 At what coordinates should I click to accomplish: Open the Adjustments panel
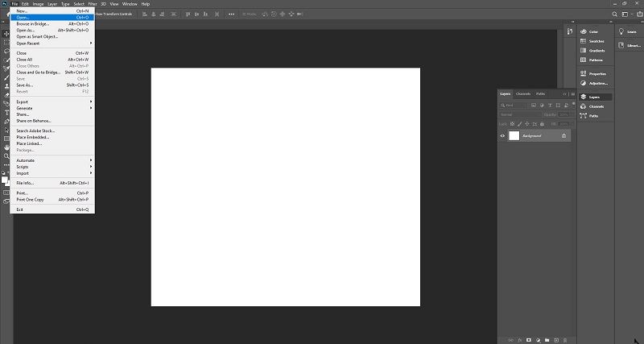coord(593,83)
